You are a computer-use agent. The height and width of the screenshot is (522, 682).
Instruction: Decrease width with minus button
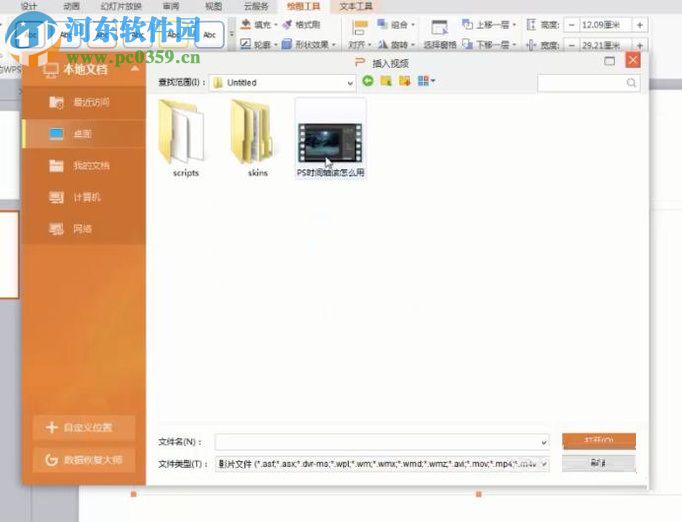(572, 45)
